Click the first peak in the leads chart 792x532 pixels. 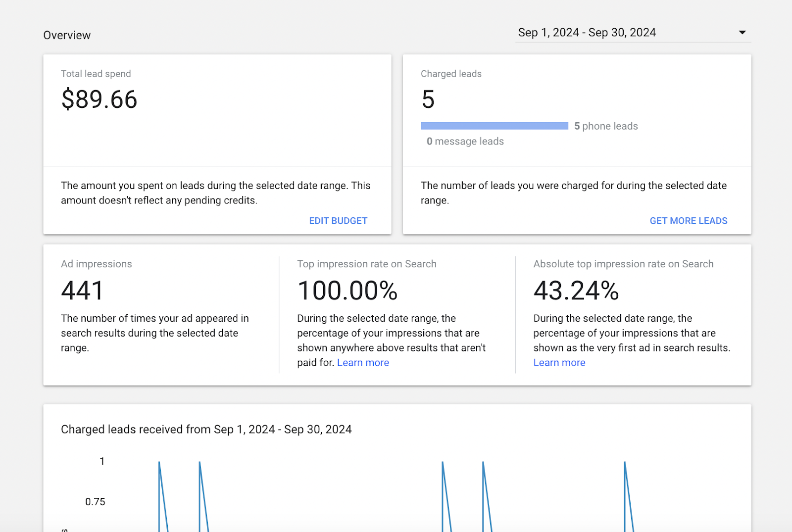159,462
